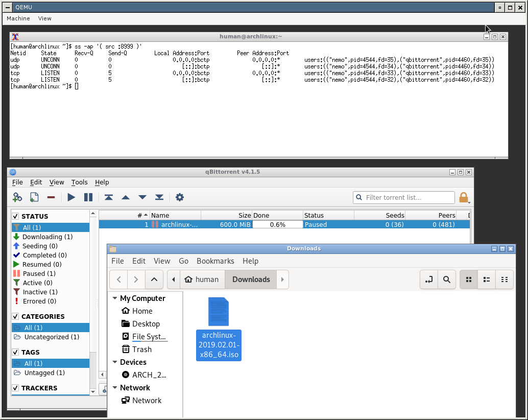This screenshot has width=528, height=420.
Task: Open qBittorrent options gear
Action: (180, 197)
